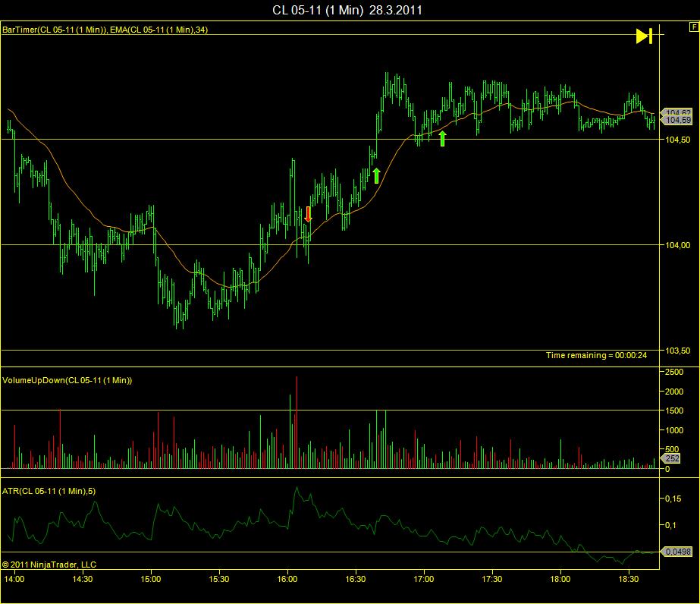Click the 0,1 ATR axis label
The image size is (700, 604).
[x=671, y=525]
